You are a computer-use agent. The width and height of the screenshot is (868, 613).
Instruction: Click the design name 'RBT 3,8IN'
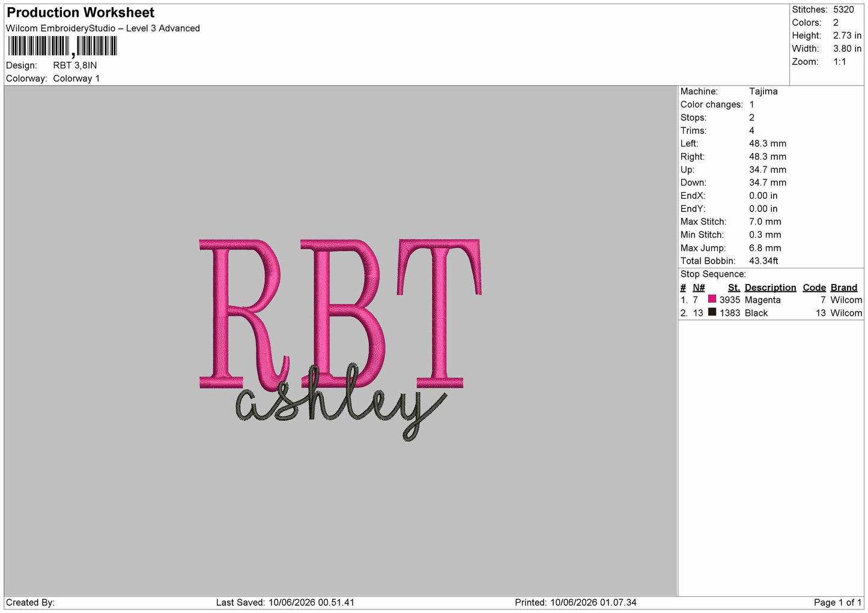(75, 65)
